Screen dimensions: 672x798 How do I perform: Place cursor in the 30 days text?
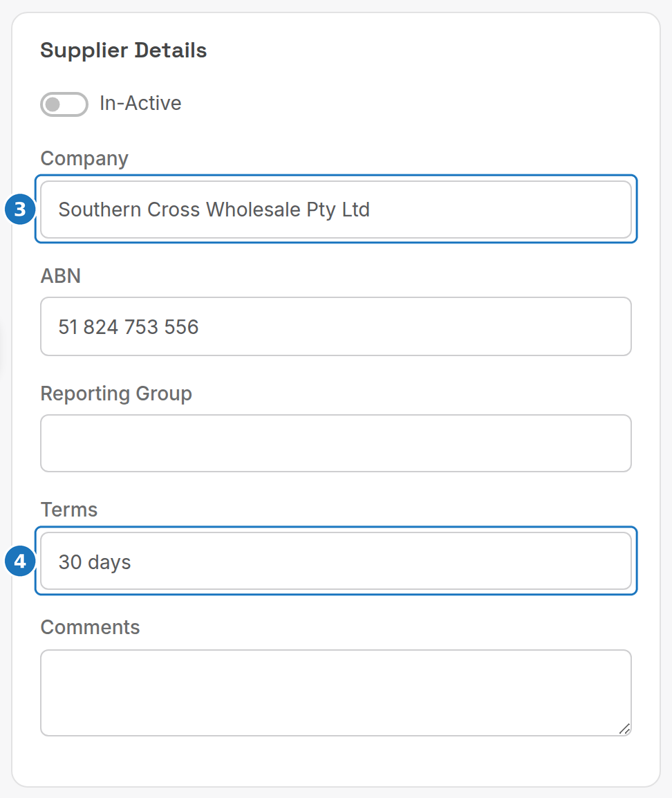click(x=95, y=562)
